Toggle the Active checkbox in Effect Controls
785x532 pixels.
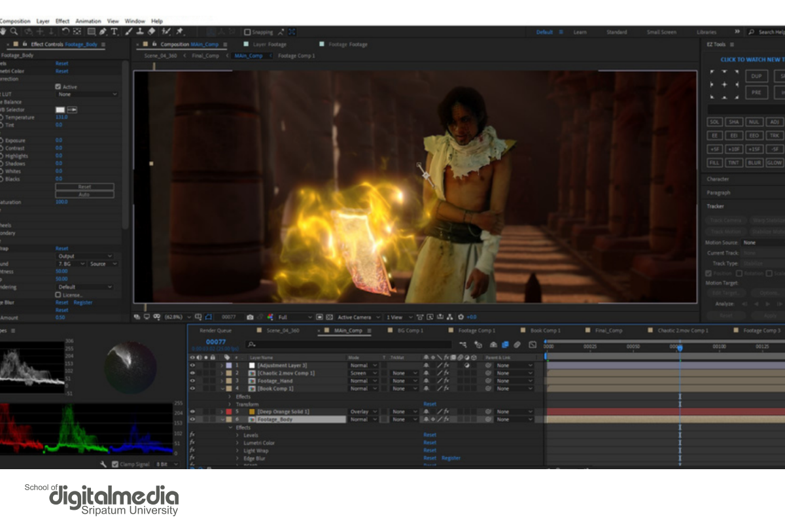(58, 86)
